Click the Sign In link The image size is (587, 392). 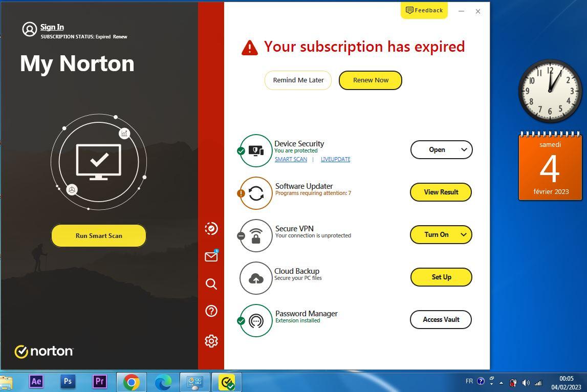click(52, 27)
